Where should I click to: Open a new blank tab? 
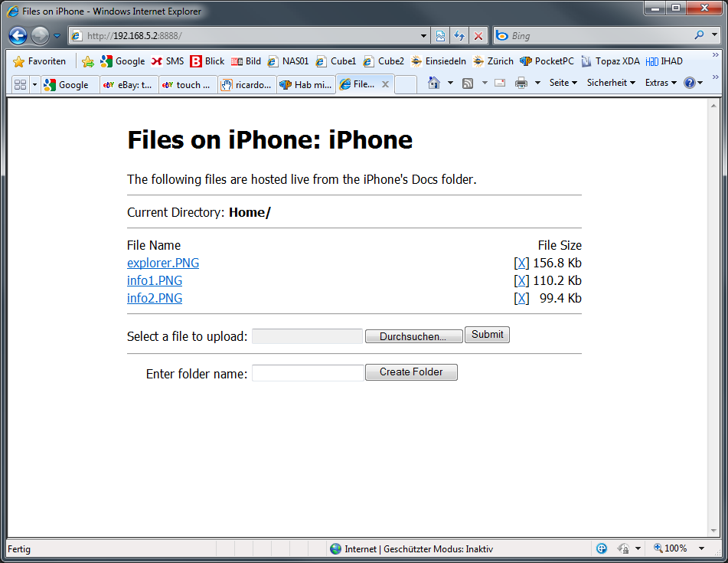(406, 85)
